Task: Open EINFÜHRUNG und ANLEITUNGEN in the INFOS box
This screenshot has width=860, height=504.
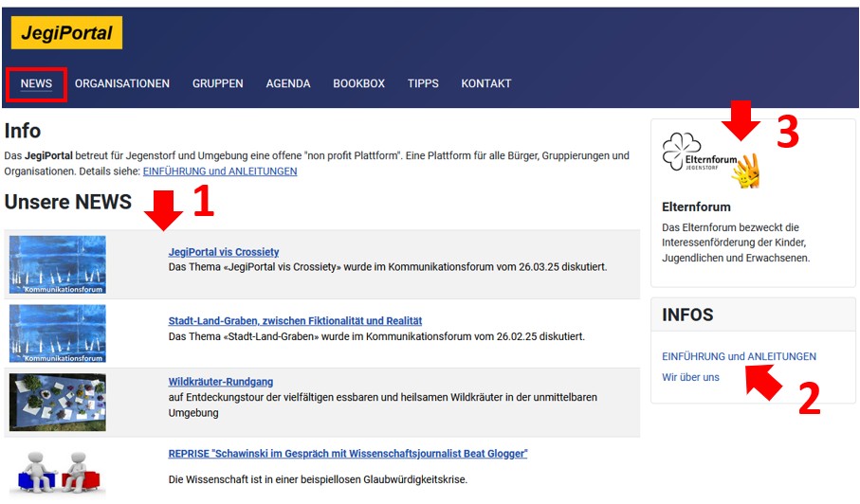Action: (x=739, y=356)
